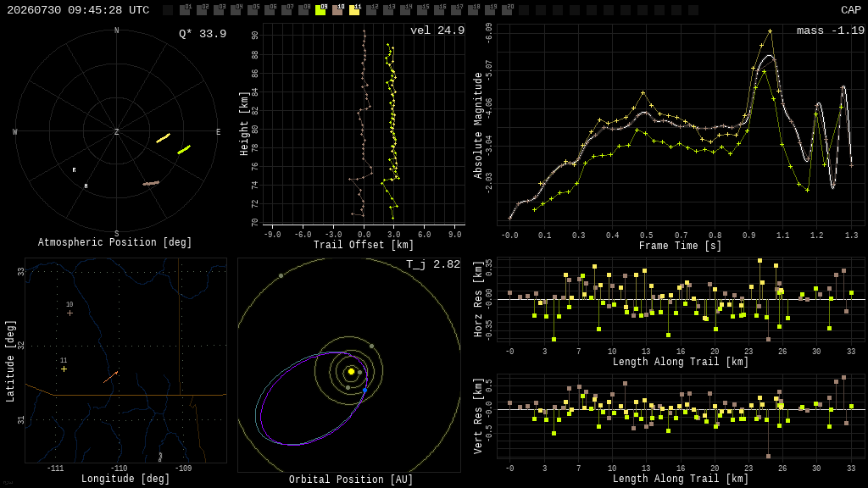Click the T_j 2.82 value label
Viewport: 868px width, 488px height.
pos(433,264)
